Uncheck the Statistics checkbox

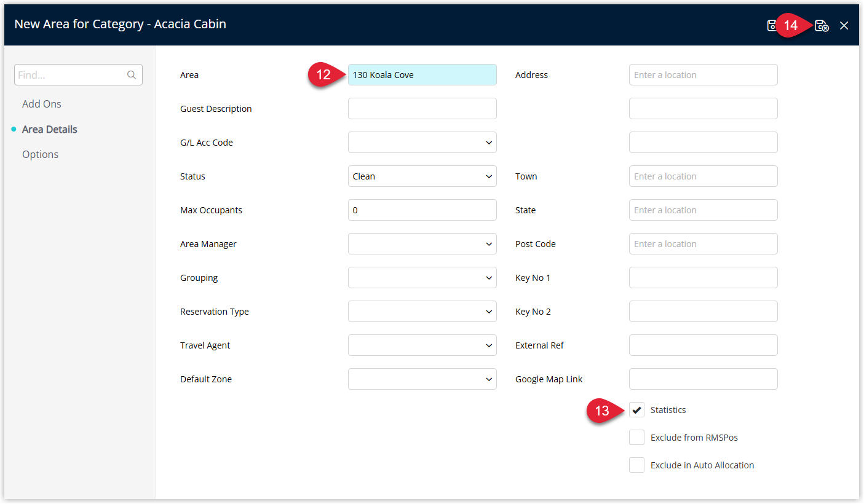point(636,410)
